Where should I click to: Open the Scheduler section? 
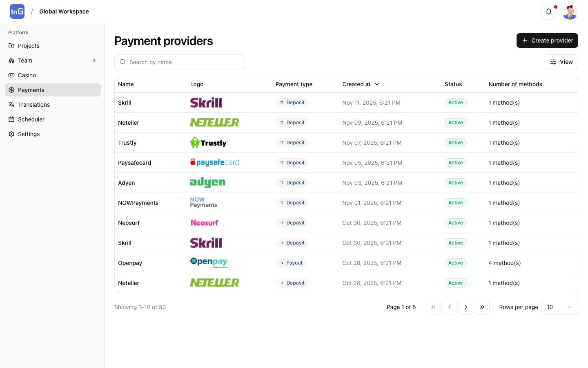31,119
